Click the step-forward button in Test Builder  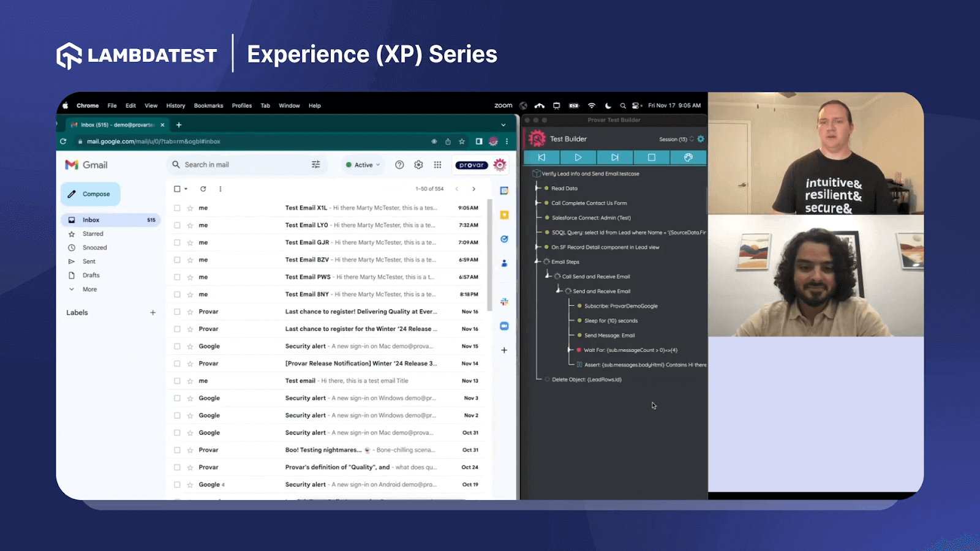click(614, 157)
